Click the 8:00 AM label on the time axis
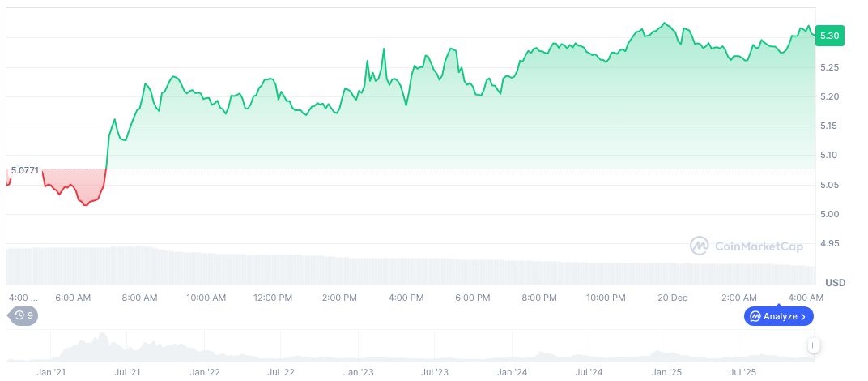Viewport: 868px width, 381px height. click(x=139, y=298)
